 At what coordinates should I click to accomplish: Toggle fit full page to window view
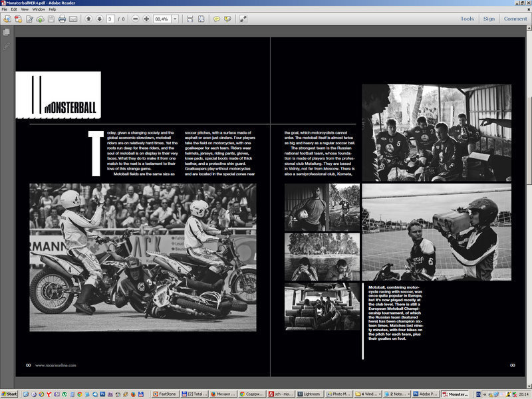(x=201, y=21)
